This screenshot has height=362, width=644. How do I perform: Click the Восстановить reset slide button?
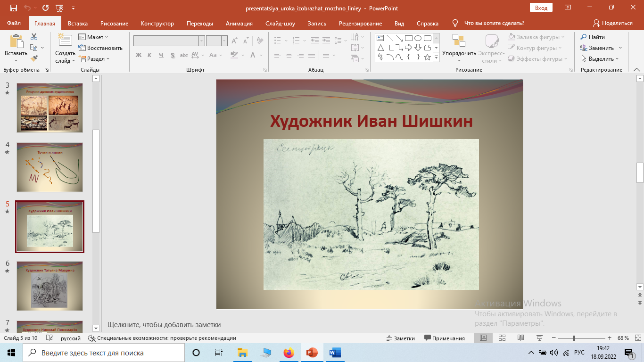tap(100, 48)
